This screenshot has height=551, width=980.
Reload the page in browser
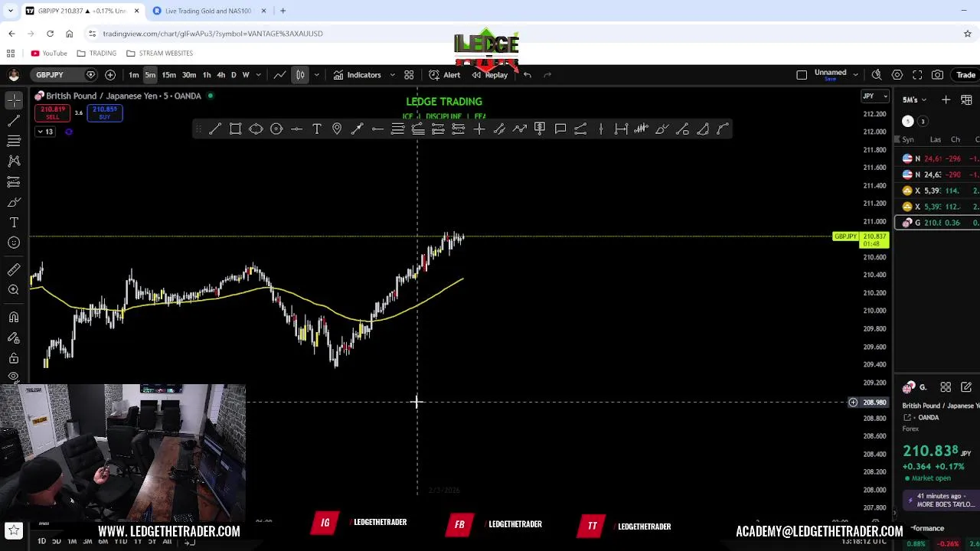pos(50,34)
